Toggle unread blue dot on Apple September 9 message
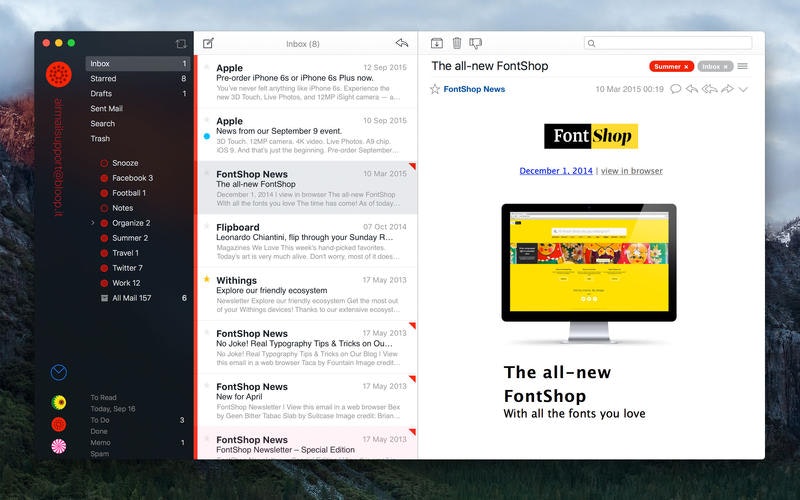 tap(207, 136)
